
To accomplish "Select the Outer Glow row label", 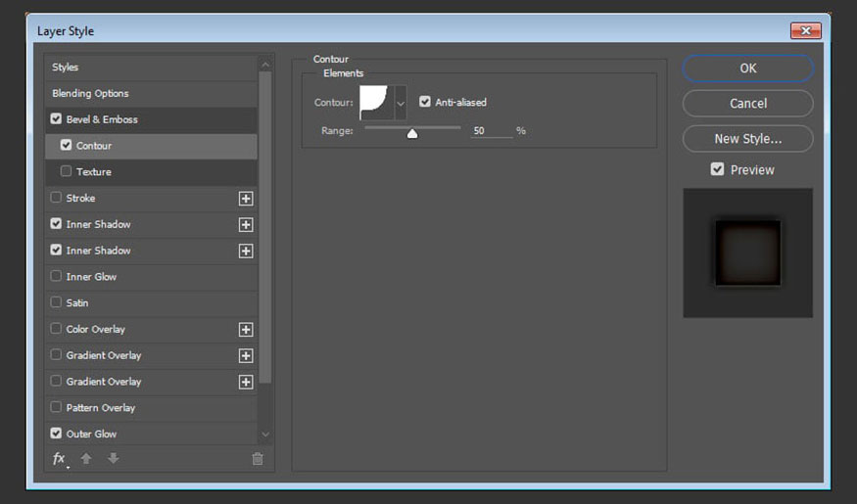I will coord(91,435).
